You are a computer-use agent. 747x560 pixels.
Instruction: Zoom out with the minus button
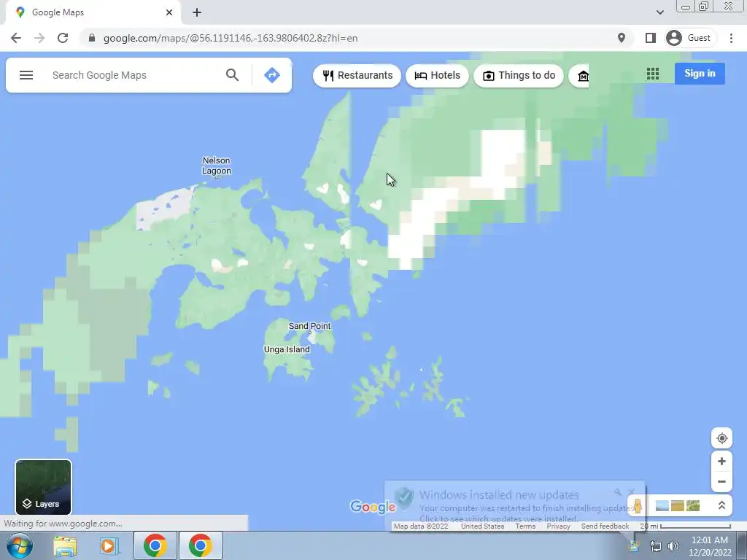pyautogui.click(x=721, y=481)
